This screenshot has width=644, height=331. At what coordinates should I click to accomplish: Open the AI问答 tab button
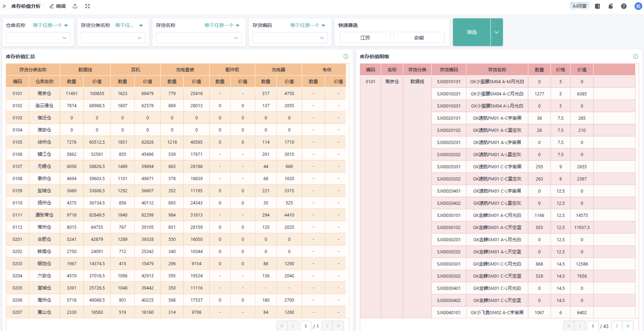579,6
